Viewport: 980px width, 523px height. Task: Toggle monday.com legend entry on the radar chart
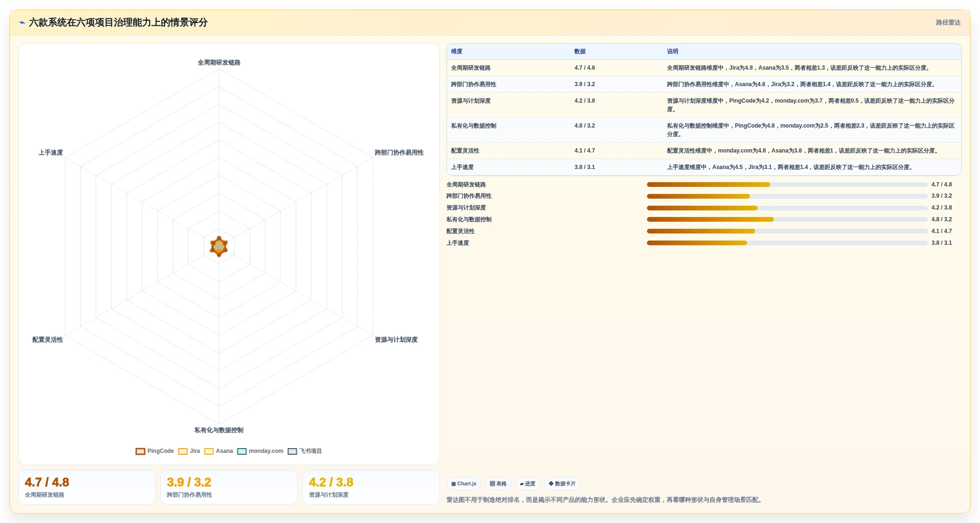260,451
